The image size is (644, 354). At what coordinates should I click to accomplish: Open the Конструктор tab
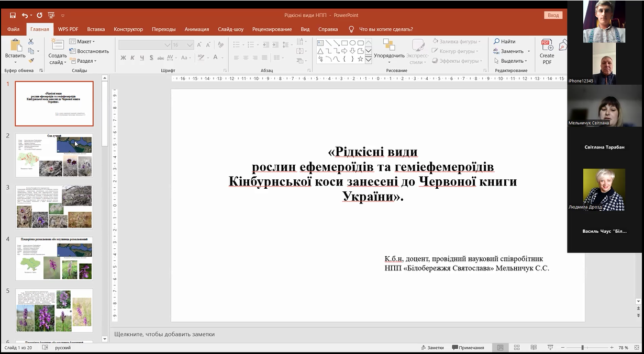click(128, 29)
